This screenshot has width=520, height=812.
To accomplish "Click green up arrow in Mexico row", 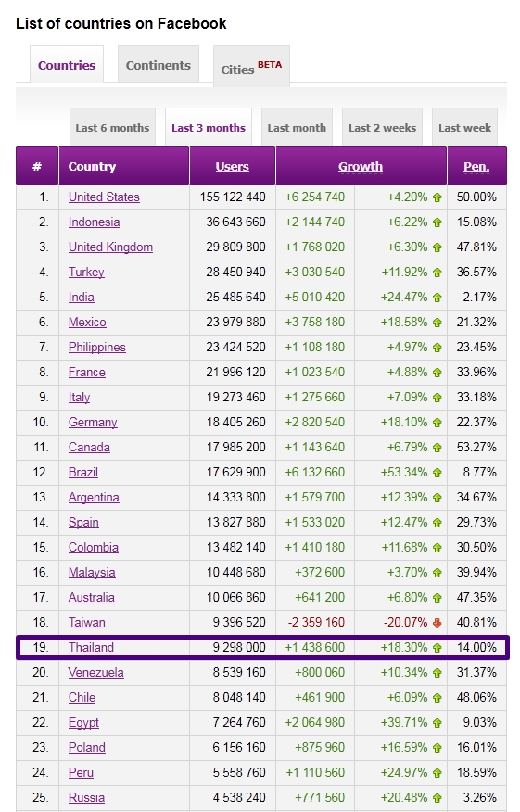I will point(438,323).
